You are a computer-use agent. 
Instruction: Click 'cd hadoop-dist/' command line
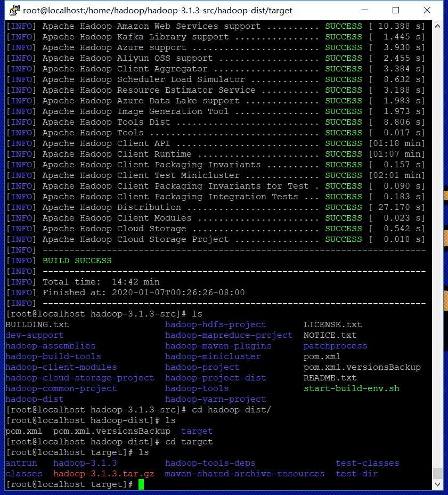coord(231,410)
